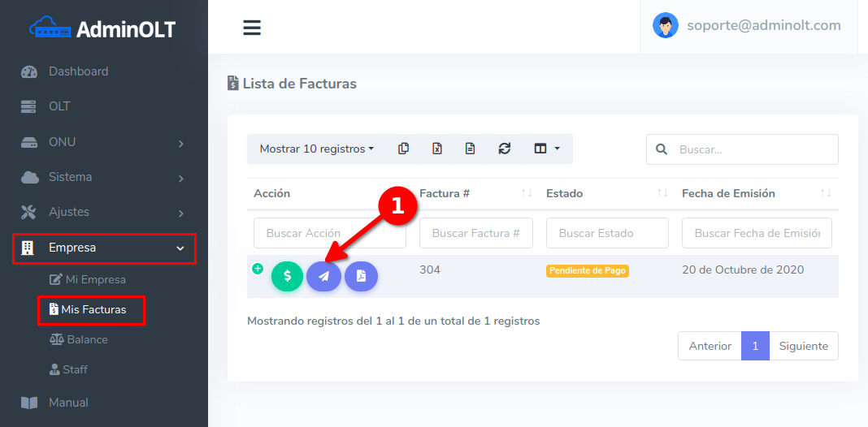Go to the Dashboard menu item
The width and height of the screenshot is (868, 427).
tap(78, 71)
